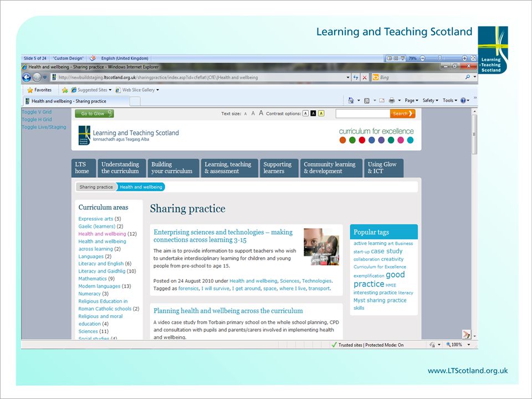Click Toggle H Grid link
Image resolution: width=532 pixels, height=399 pixels.
click(x=37, y=120)
